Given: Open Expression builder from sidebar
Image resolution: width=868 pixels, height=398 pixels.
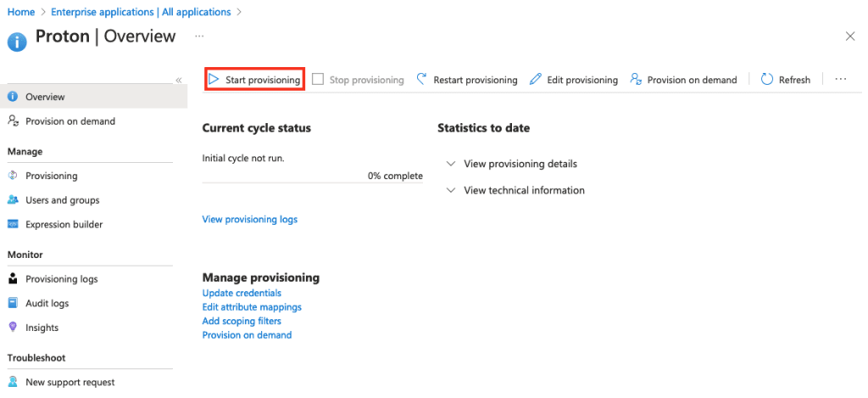Looking at the screenshot, I should [x=64, y=225].
